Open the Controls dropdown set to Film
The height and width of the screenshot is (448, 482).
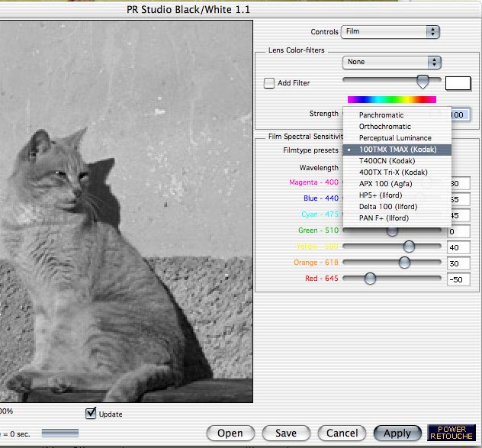tap(391, 31)
